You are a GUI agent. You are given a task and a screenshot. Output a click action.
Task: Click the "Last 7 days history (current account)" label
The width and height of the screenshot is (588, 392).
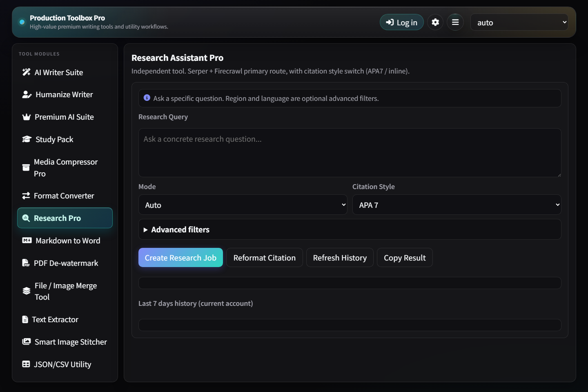click(x=196, y=303)
